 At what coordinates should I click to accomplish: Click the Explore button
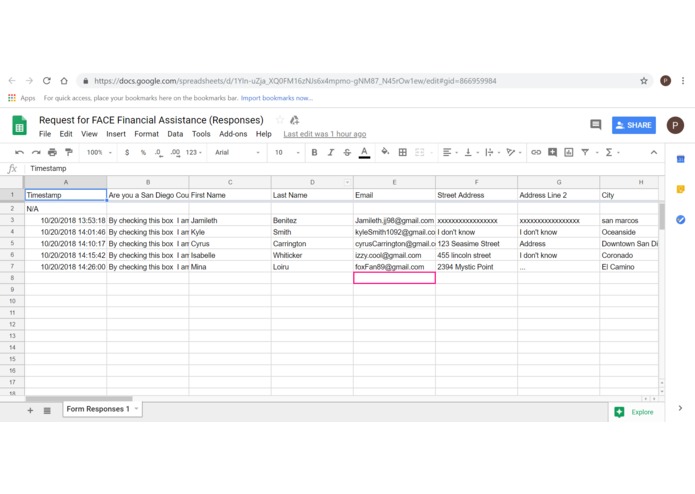[x=634, y=412]
